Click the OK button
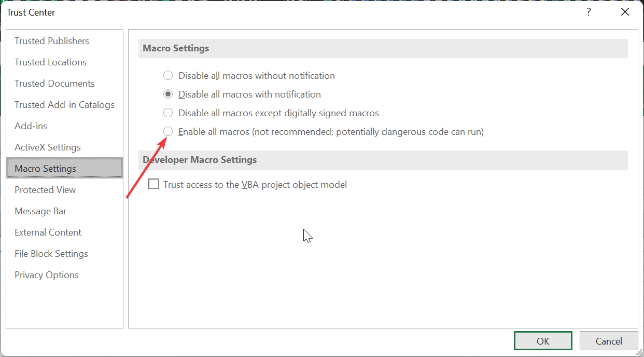 [x=543, y=341]
